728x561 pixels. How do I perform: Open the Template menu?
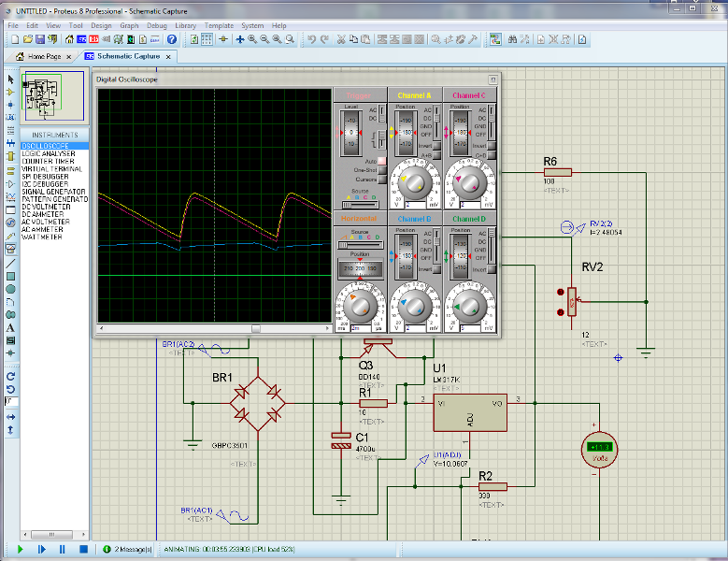click(219, 25)
